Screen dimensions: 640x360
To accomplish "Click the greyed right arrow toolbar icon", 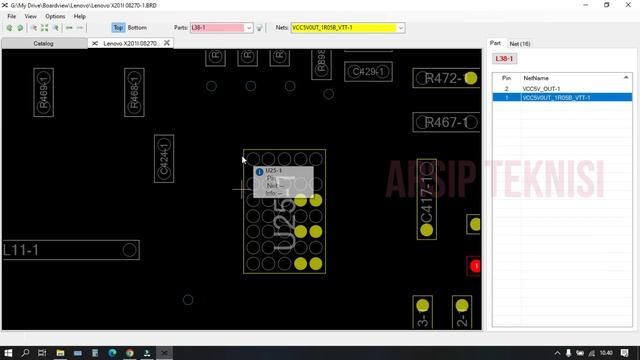I will (x=80, y=28).
